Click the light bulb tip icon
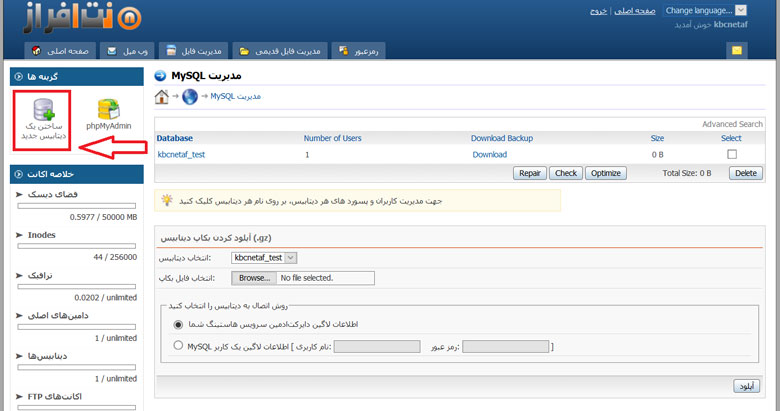Screen dimensions: 780x411 click(167, 200)
